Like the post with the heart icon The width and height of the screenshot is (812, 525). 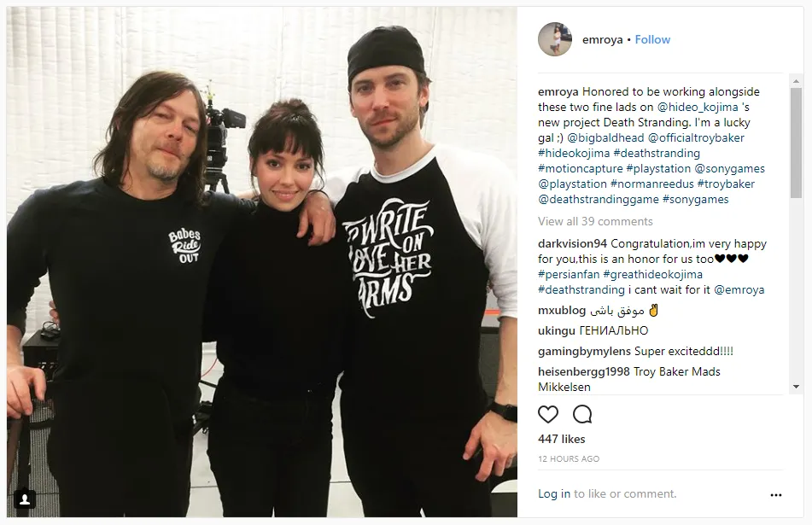pos(548,415)
